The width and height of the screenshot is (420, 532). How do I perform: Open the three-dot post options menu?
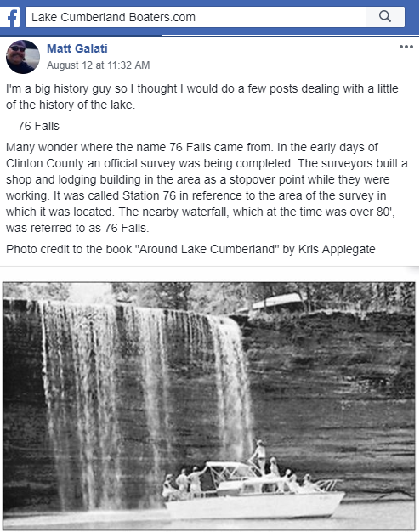[406, 47]
